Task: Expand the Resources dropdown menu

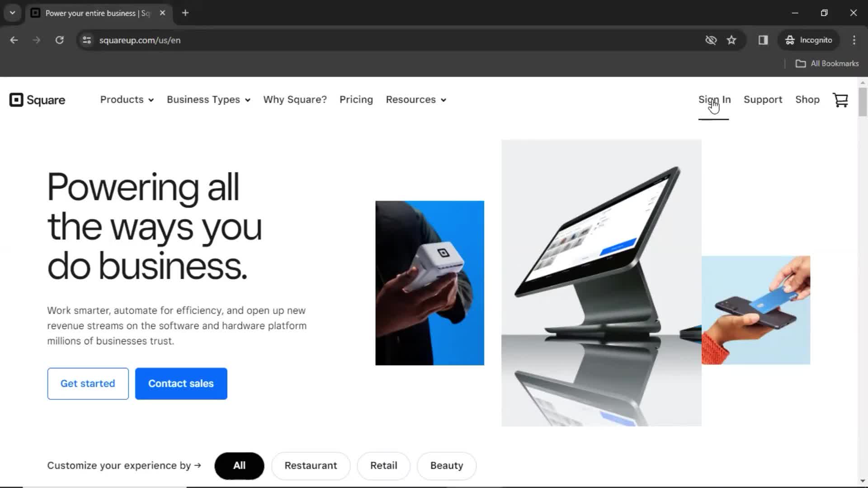Action: pos(415,99)
